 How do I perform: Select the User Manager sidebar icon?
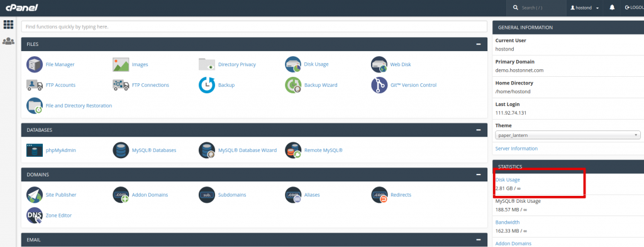click(x=8, y=41)
